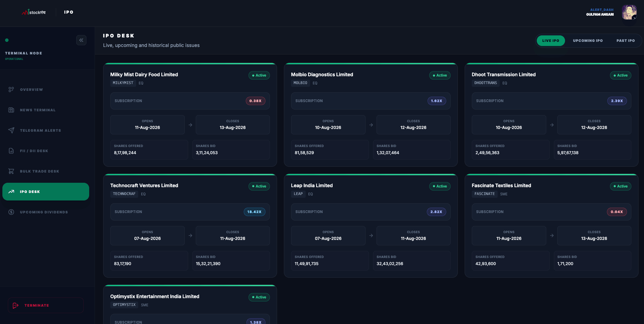
Task: Collapse the sidebar with double-chevron button
Action: pos(81,40)
